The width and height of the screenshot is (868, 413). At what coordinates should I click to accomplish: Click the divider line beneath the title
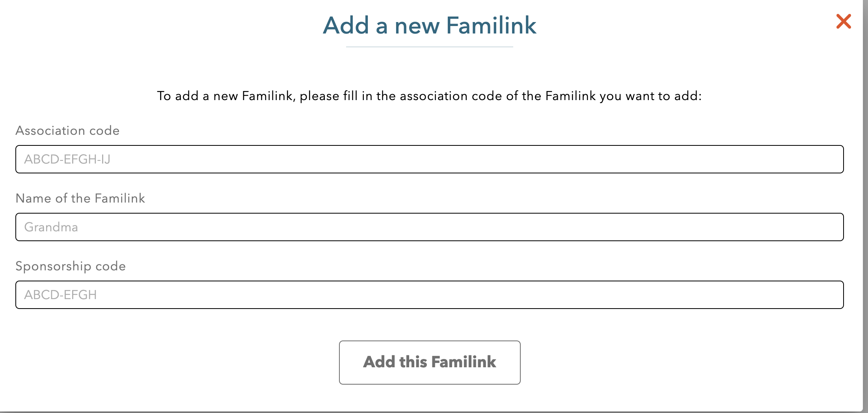[x=429, y=47]
